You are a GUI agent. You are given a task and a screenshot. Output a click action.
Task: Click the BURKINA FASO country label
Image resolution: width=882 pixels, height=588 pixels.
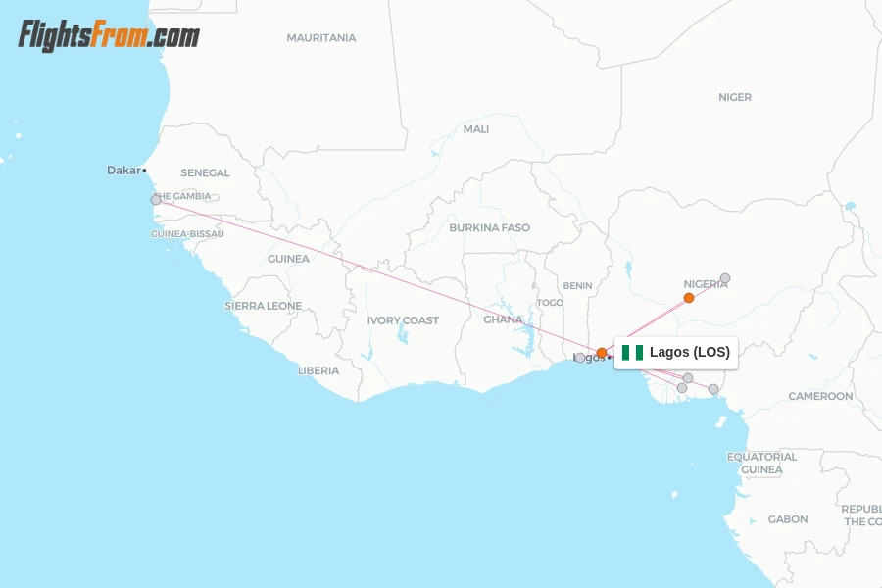(489, 228)
